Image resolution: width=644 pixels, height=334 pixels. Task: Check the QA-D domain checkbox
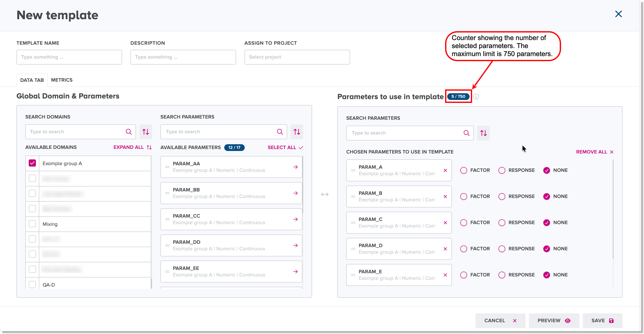click(x=32, y=284)
